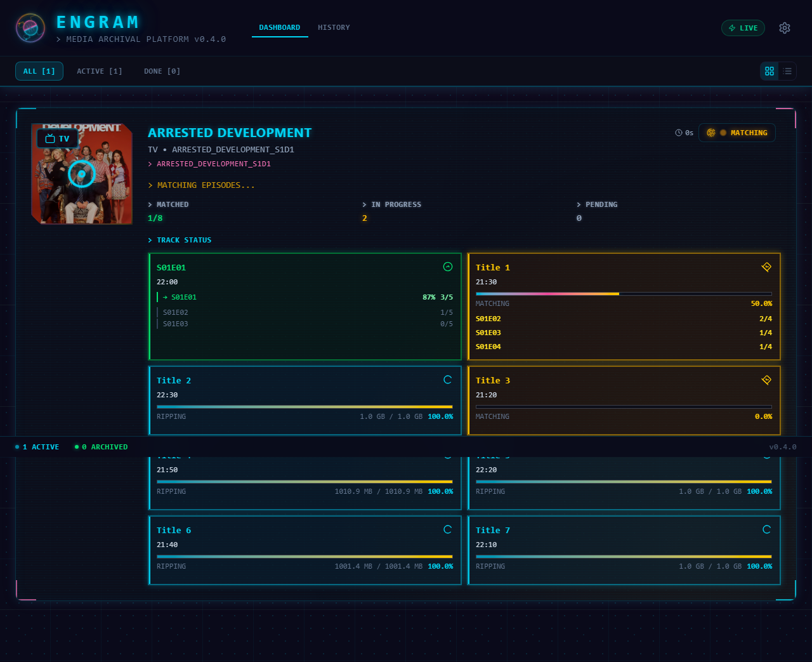Viewport: 812px width, 662px height.
Task: Click the ENGRAM logo icon
Action: click(29, 28)
